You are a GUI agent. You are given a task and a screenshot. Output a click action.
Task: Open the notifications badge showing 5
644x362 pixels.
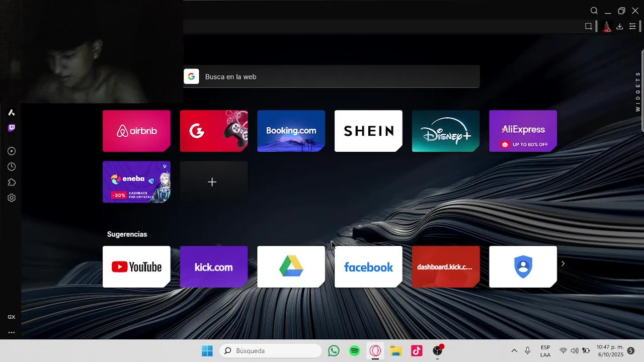tap(631, 351)
